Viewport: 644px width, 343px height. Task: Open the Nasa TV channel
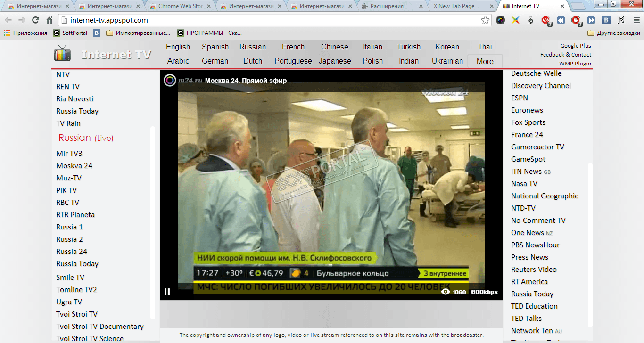pos(524,184)
